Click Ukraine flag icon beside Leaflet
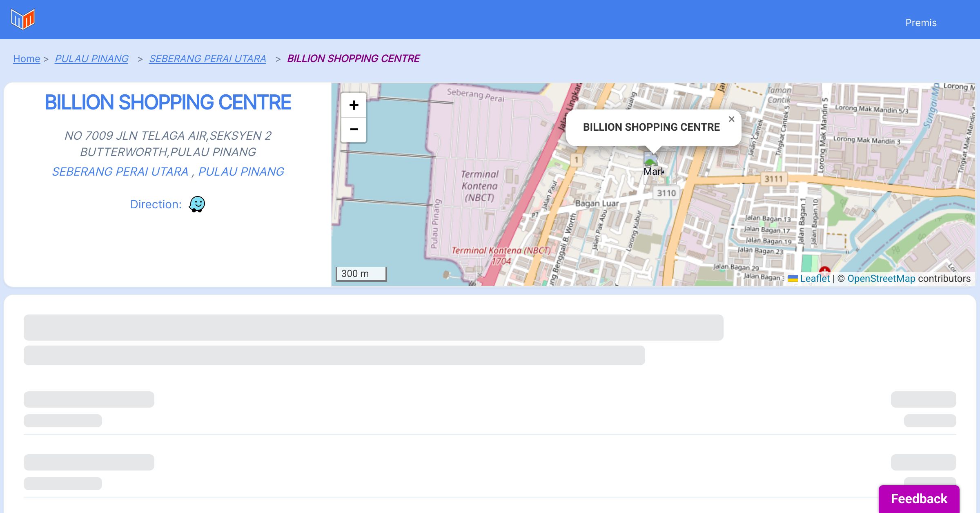Viewport: 980px width, 513px height. point(793,279)
